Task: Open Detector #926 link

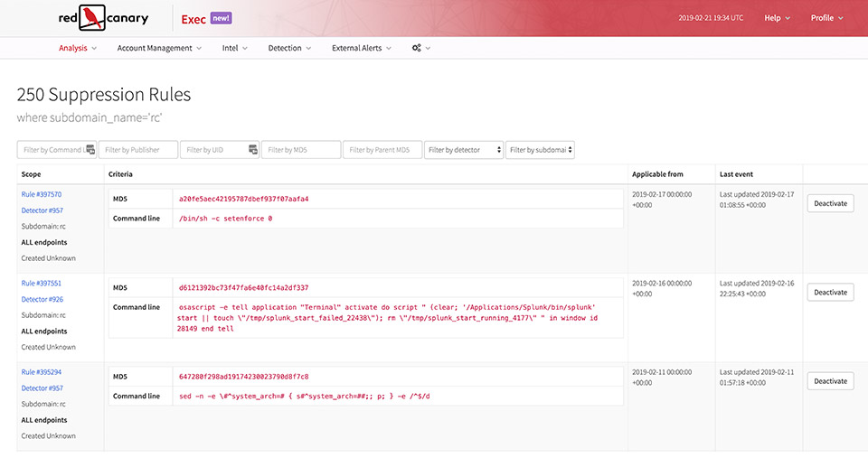Action: (42, 299)
